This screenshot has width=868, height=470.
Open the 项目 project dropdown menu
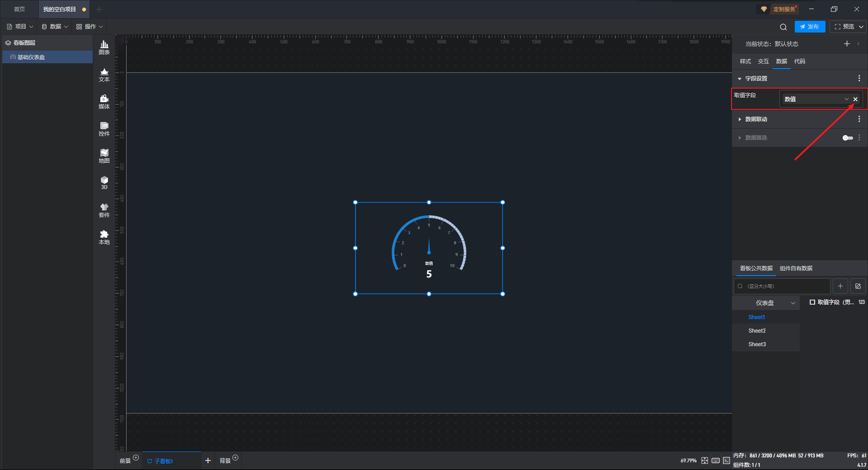point(20,27)
